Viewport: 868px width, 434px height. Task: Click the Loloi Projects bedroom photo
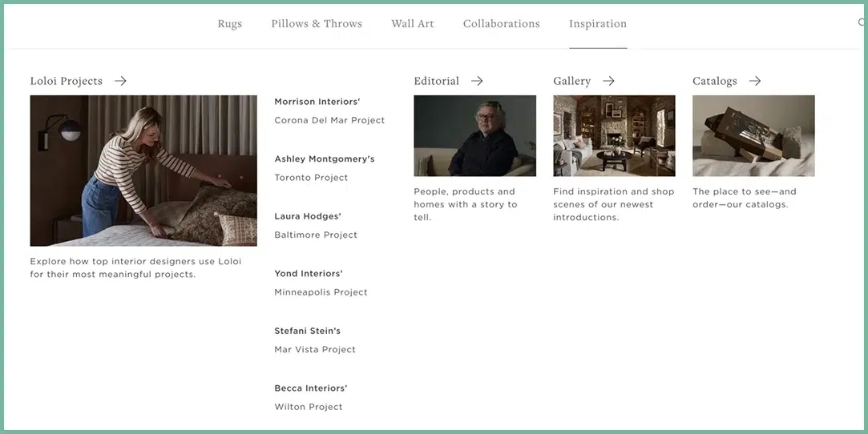pos(143,171)
